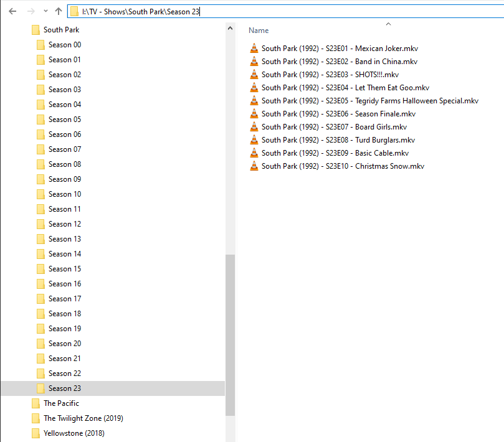The height and width of the screenshot is (442, 504).
Task: Open the Season 06 folder
Action: (x=65, y=134)
